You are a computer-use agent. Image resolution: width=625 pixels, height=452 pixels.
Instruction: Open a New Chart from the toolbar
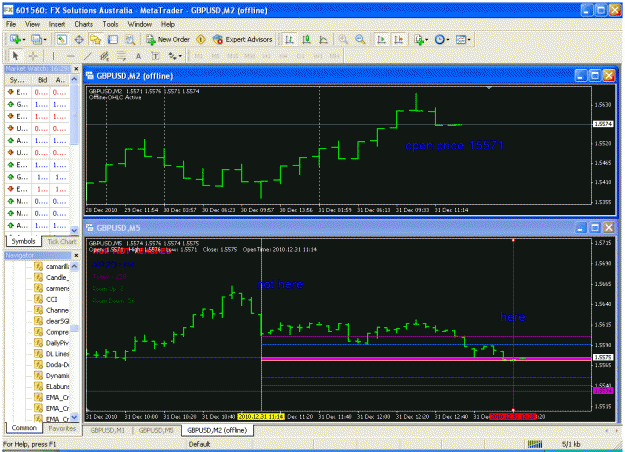[15, 39]
